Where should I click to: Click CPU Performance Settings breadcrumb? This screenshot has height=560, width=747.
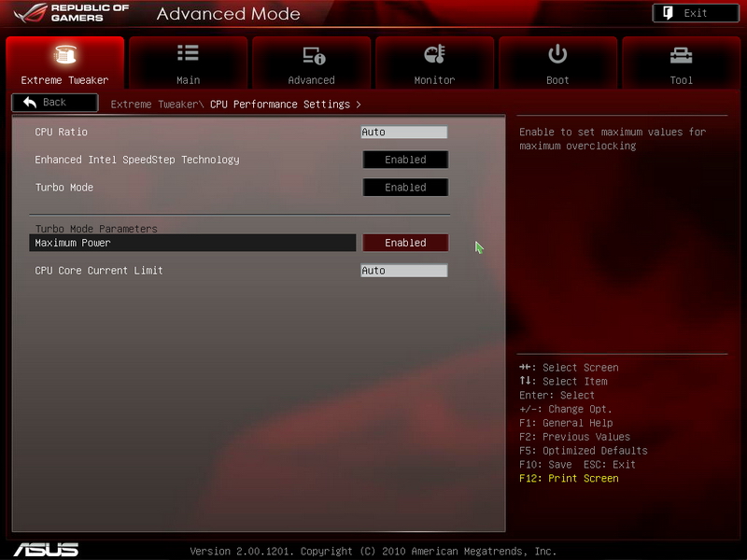tap(280, 105)
